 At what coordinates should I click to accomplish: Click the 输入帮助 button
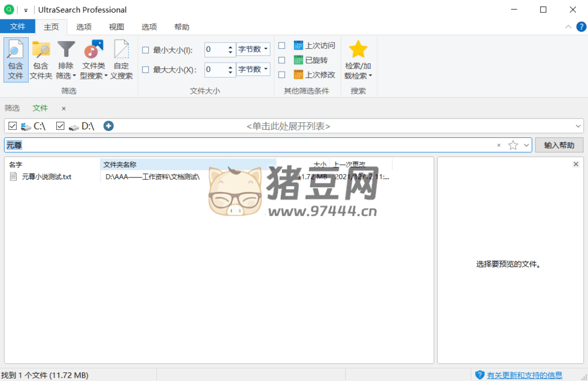point(559,145)
